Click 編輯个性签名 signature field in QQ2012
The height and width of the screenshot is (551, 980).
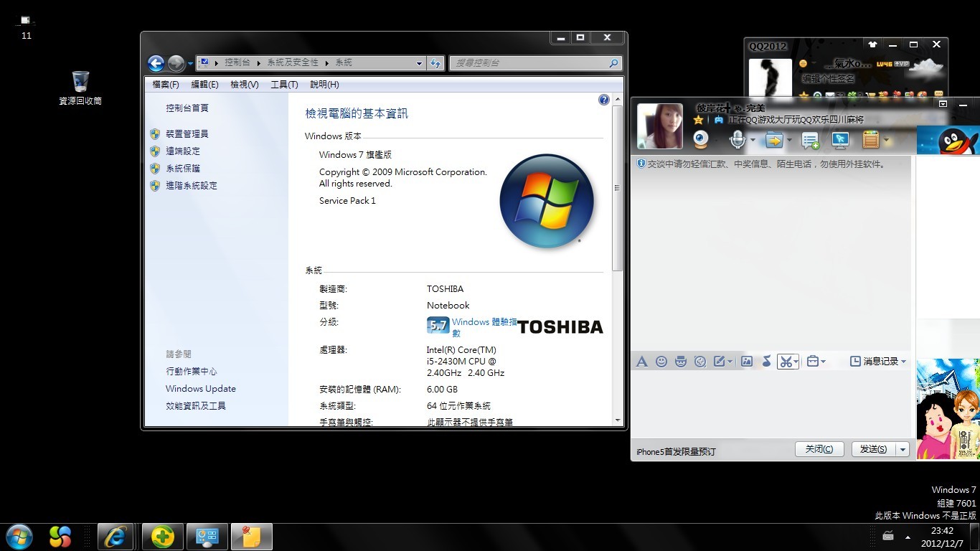point(829,79)
